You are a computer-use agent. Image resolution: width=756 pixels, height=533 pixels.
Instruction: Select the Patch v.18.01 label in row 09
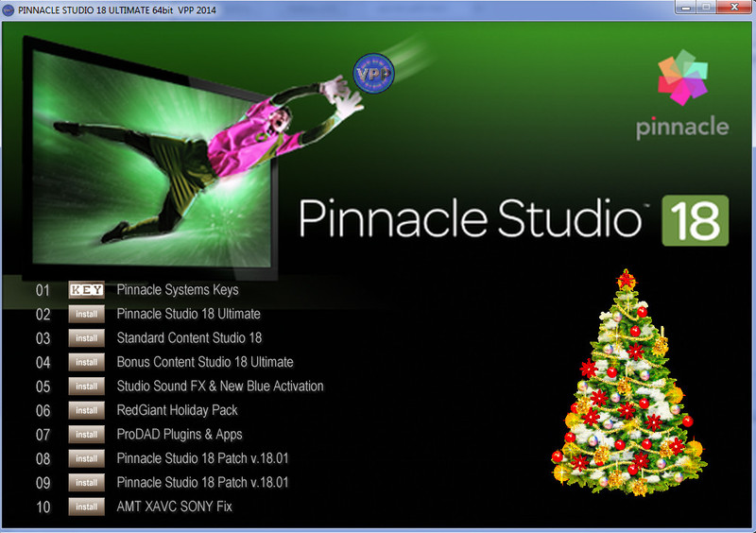[x=202, y=483]
